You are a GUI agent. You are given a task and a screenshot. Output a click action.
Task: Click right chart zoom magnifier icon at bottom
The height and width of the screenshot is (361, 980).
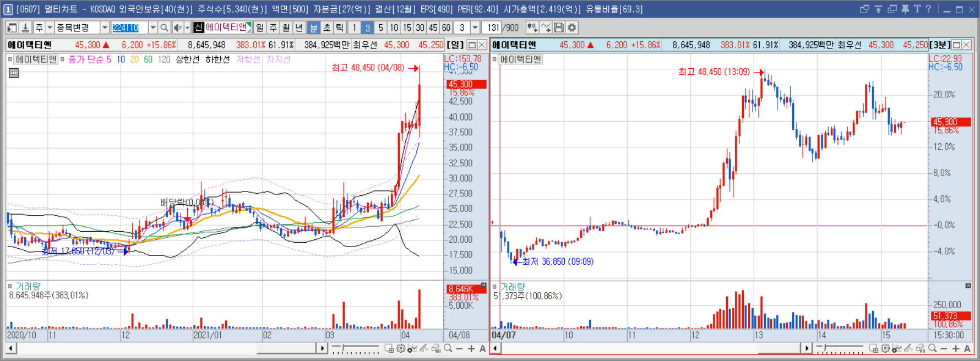[932, 348]
